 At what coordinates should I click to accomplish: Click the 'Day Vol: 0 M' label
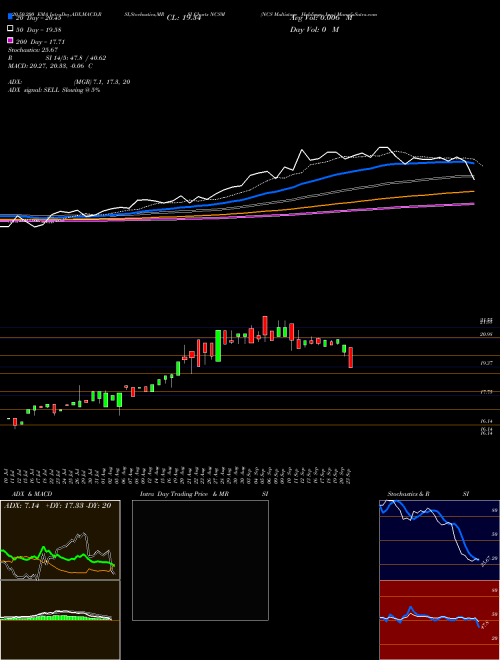[x=314, y=30]
